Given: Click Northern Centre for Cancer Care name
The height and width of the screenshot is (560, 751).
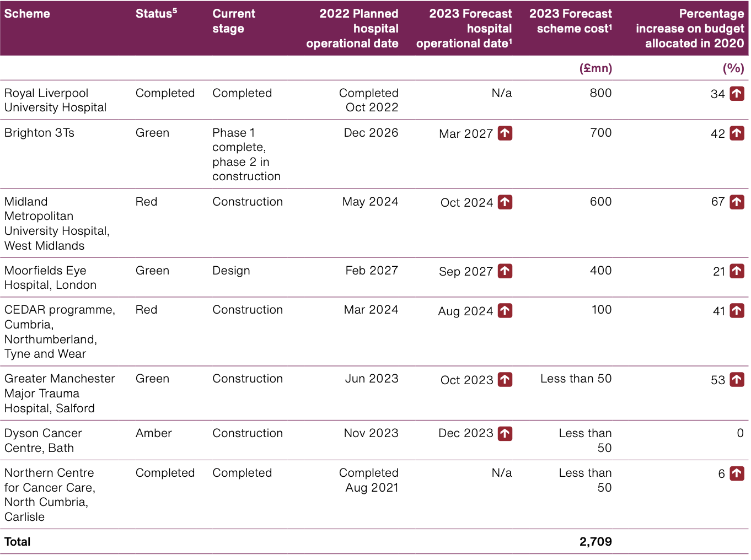Looking at the screenshot, I should tap(50, 495).
